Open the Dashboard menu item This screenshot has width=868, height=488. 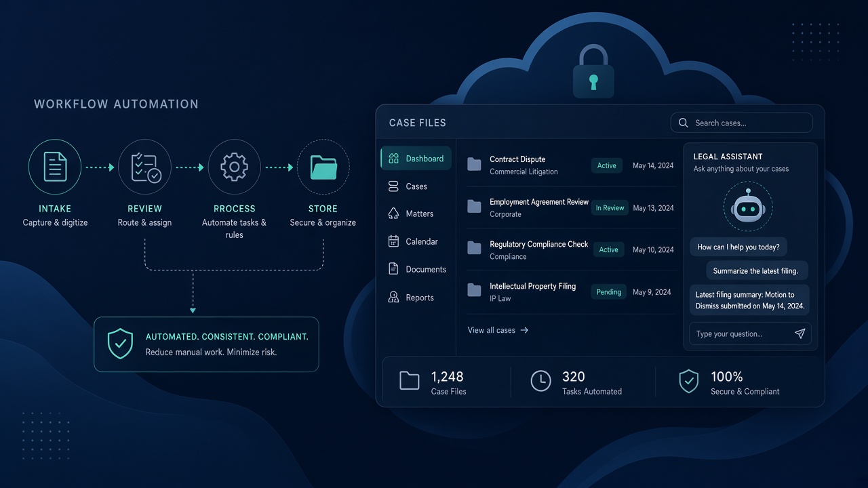(x=416, y=159)
